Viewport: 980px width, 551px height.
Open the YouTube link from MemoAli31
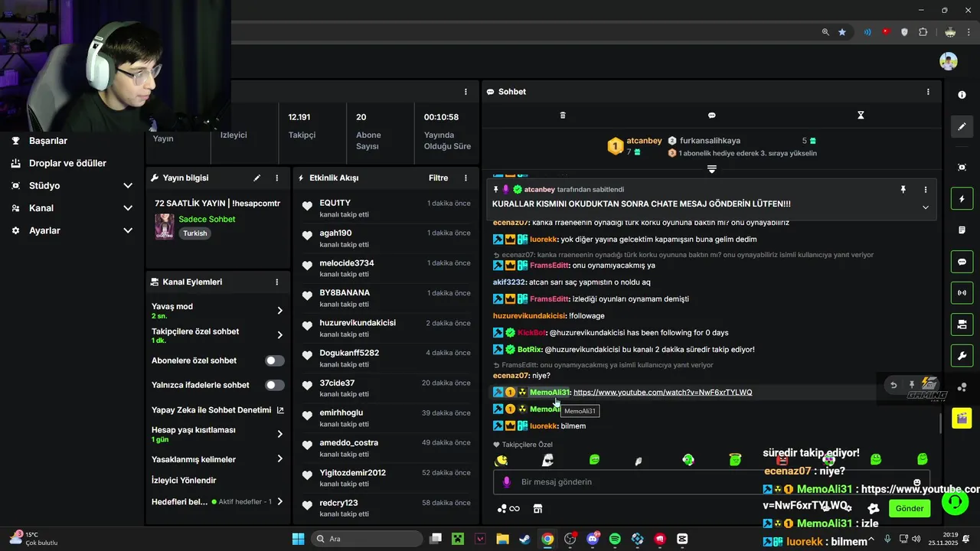point(662,393)
